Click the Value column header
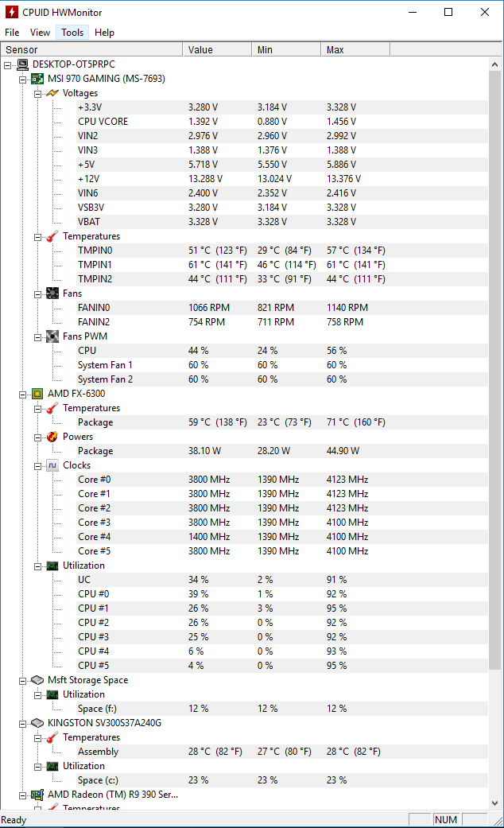This screenshot has width=504, height=828. click(217, 49)
